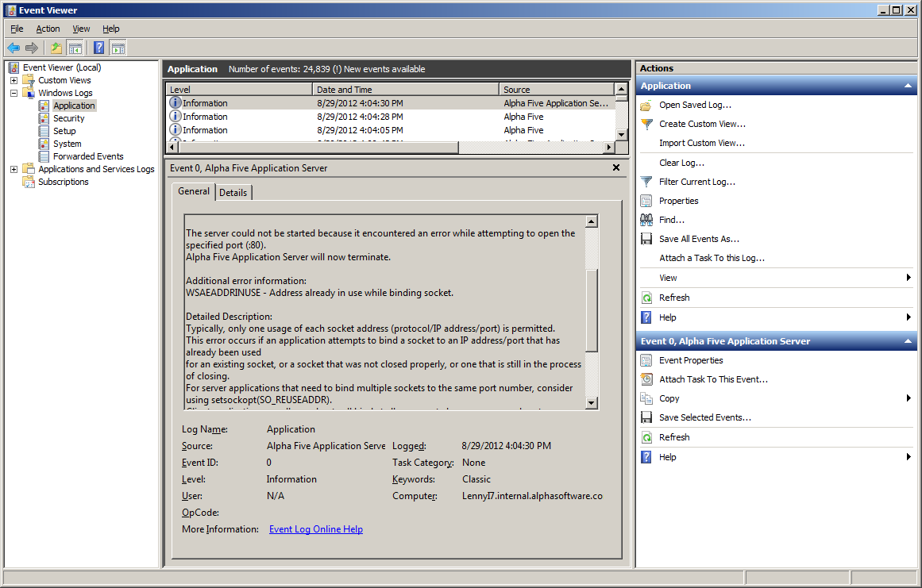
Task: Click Refresh under Event 0 actions
Action: [x=674, y=437]
